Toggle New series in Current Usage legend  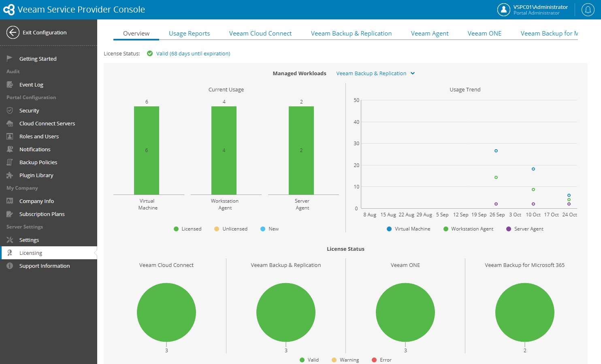click(x=269, y=229)
